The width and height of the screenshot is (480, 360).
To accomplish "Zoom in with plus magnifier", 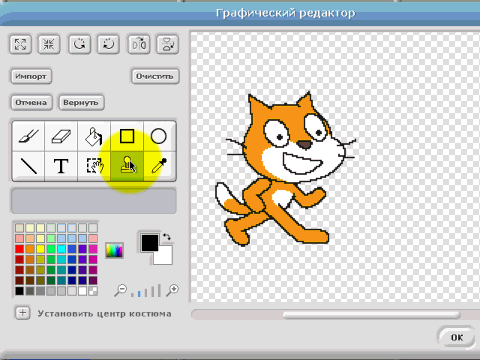I will click(173, 290).
